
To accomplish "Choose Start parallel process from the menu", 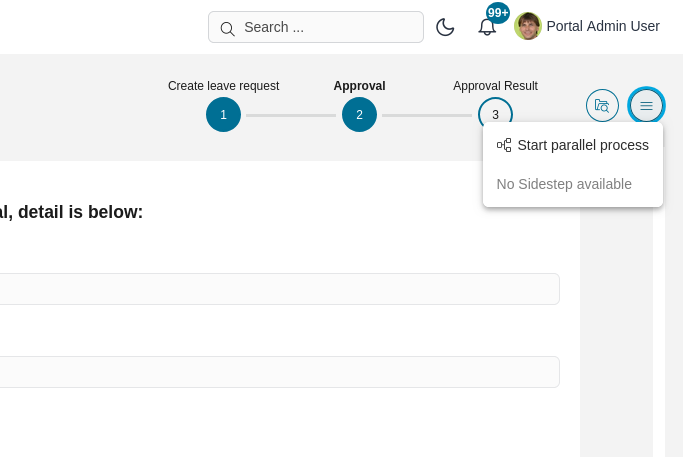I will tap(582, 145).
